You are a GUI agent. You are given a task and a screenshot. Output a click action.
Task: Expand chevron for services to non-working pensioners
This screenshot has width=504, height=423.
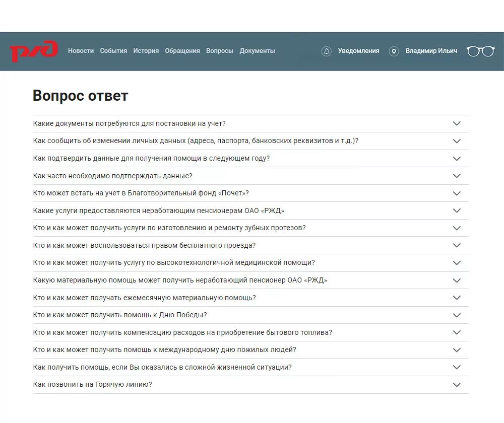457,210
